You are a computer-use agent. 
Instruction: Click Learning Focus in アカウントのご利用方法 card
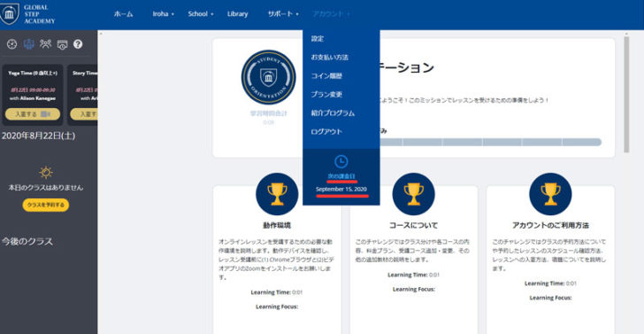[550, 298]
